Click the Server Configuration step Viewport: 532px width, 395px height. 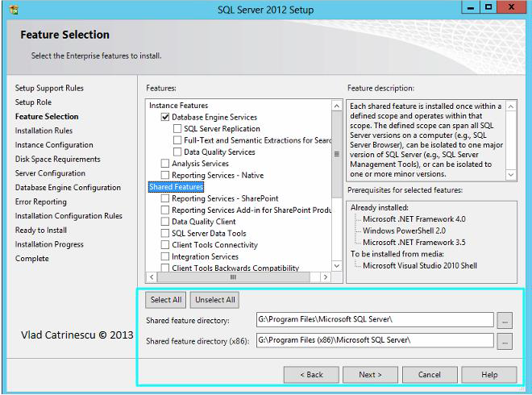[x=50, y=173]
